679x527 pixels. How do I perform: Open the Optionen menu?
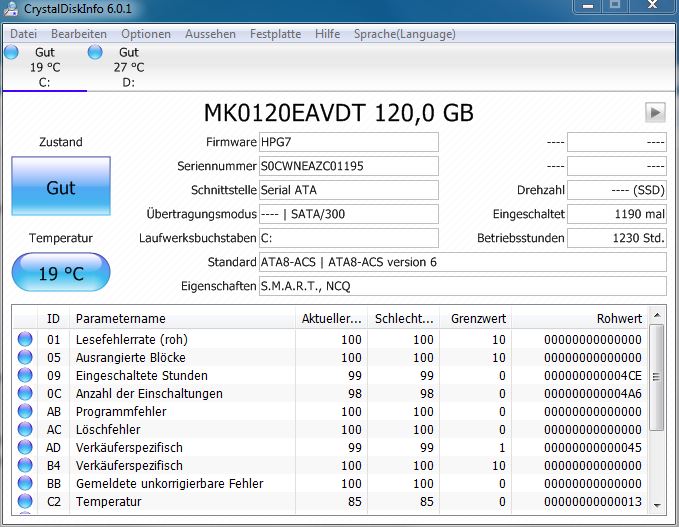146,34
